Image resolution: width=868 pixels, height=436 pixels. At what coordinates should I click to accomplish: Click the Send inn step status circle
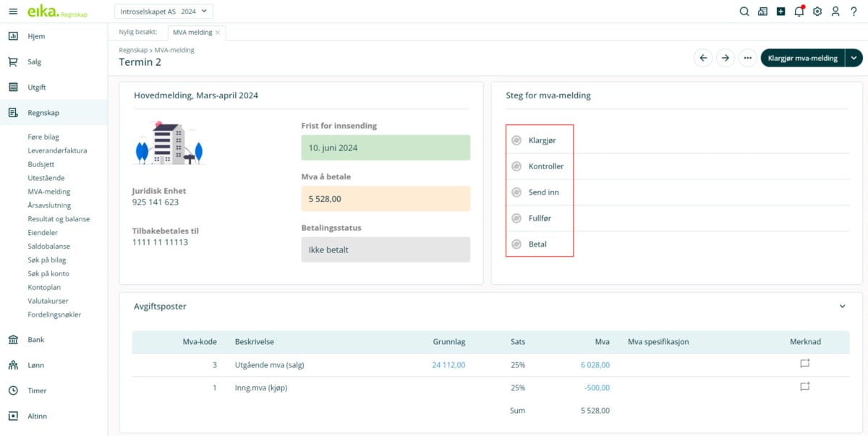click(x=516, y=192)
